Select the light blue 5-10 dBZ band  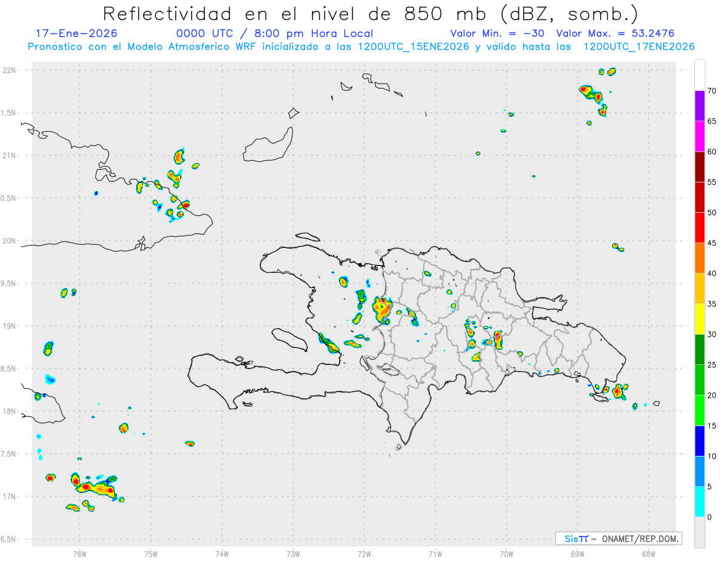pyautogui.click(x=699, y=471)
